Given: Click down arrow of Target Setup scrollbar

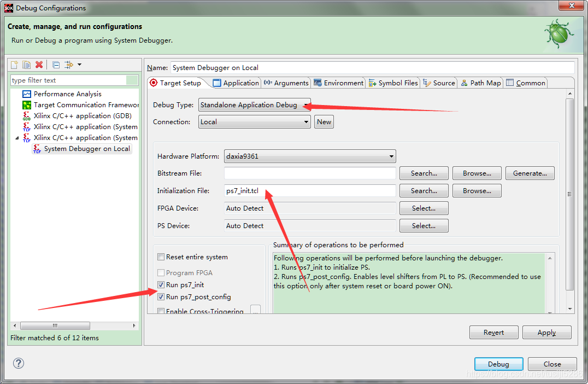Looking at the screenshot, I should 570,309.
